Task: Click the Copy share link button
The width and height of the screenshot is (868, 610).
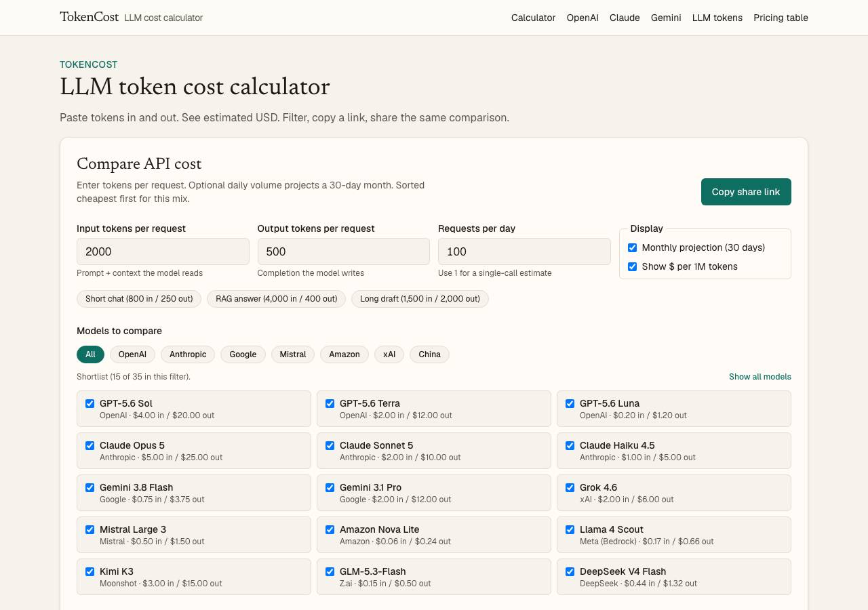Action: 746,192
